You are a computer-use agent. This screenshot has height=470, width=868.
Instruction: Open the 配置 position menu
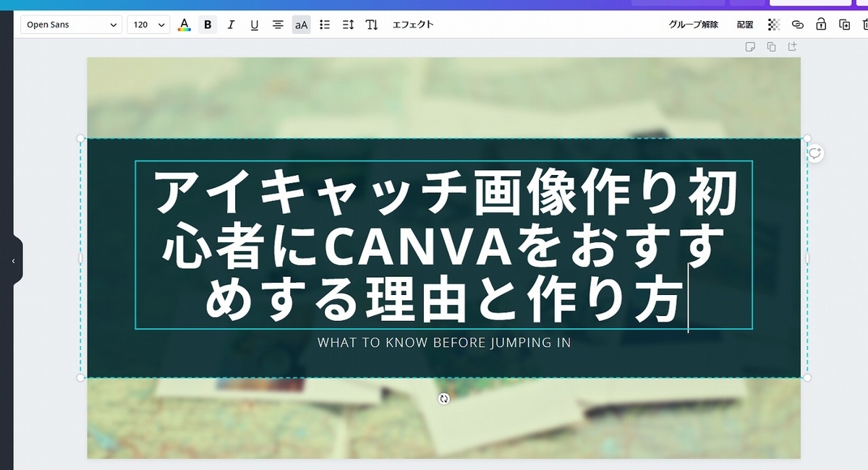(x=745, y=25)
